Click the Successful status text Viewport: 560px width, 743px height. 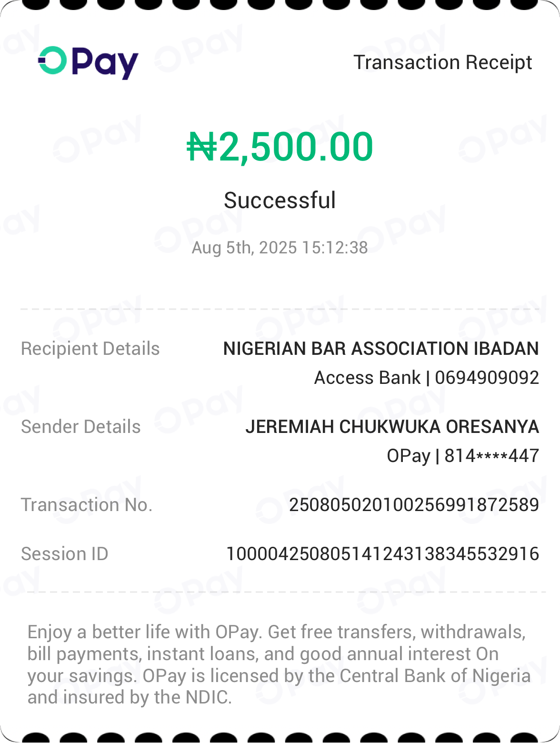pyautogui.click(x=280, y=200)
